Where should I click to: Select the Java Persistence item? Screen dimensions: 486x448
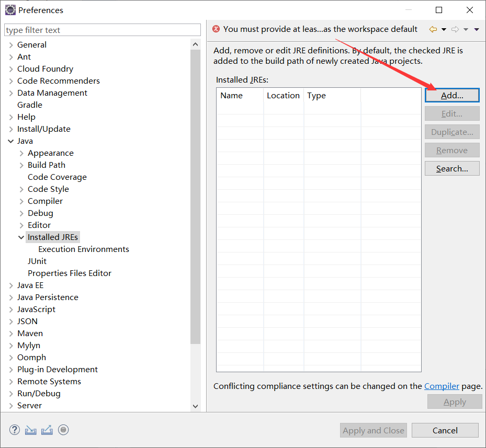(x=48, y=297)
